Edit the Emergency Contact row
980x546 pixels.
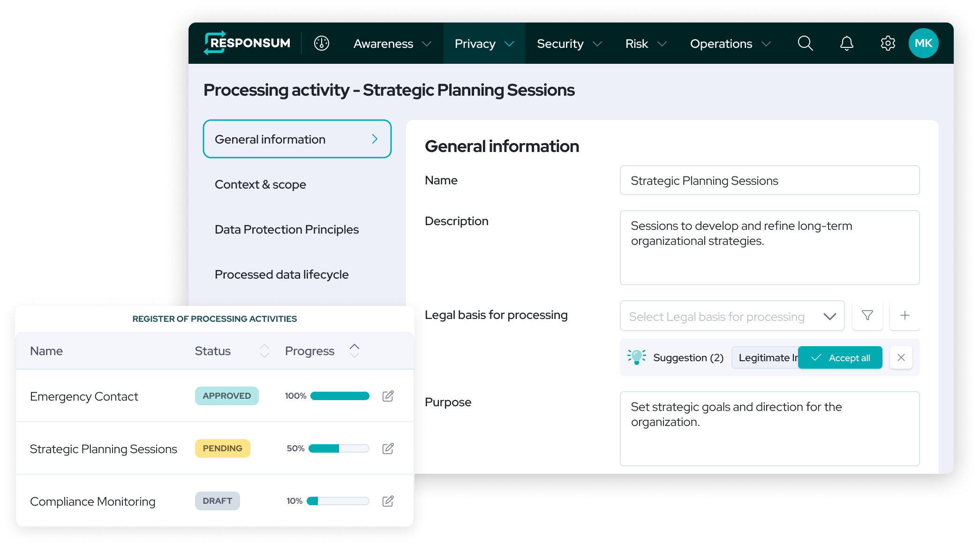click(388, 396)
